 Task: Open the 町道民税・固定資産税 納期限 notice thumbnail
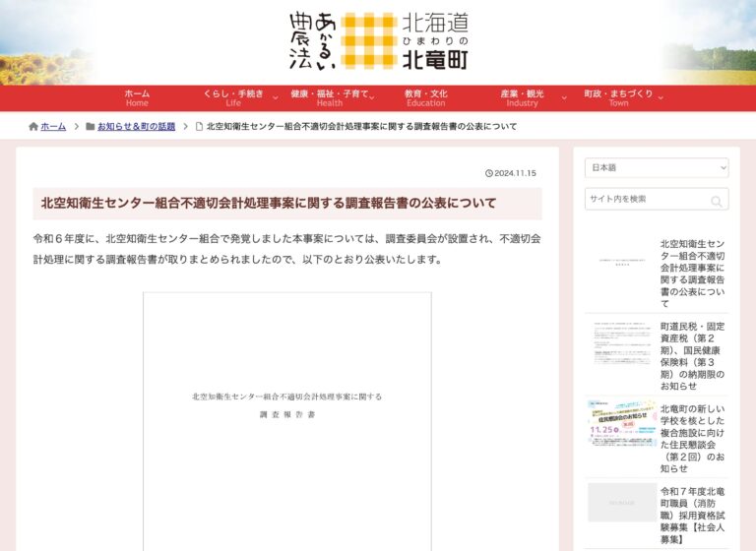pos(622,345)
